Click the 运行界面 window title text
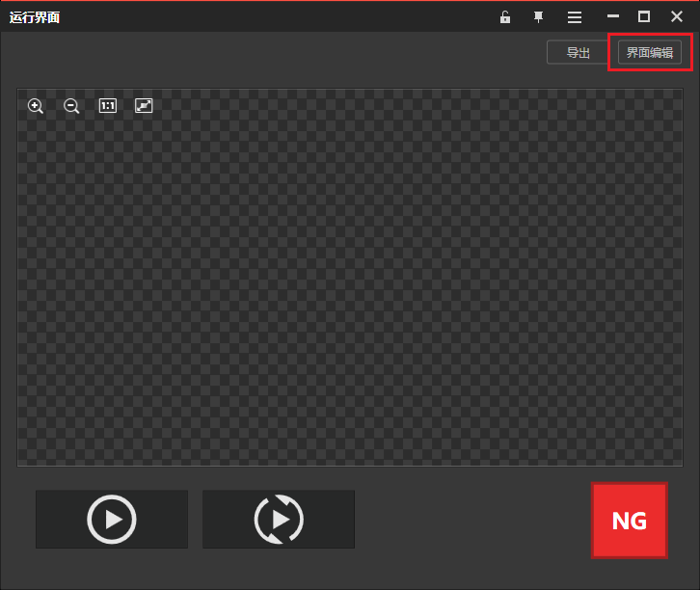 tap(35, 17)
